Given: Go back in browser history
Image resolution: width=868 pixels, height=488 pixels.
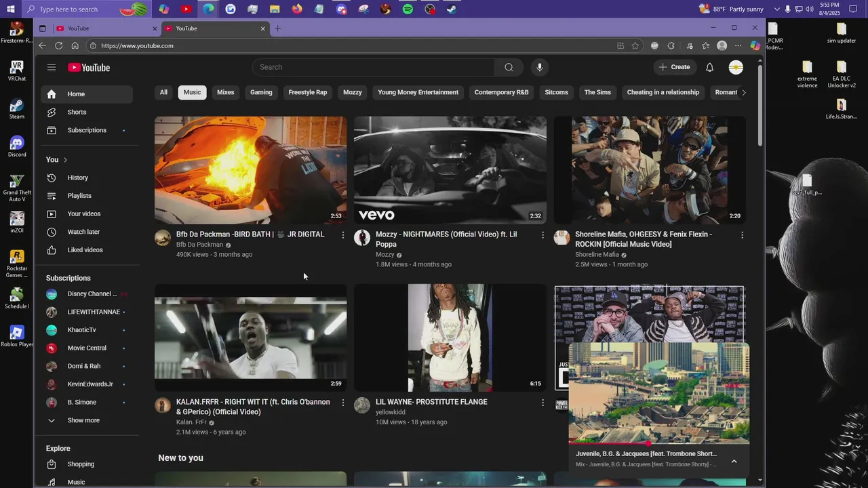Looking at the screenshot, I should [42, 45].
